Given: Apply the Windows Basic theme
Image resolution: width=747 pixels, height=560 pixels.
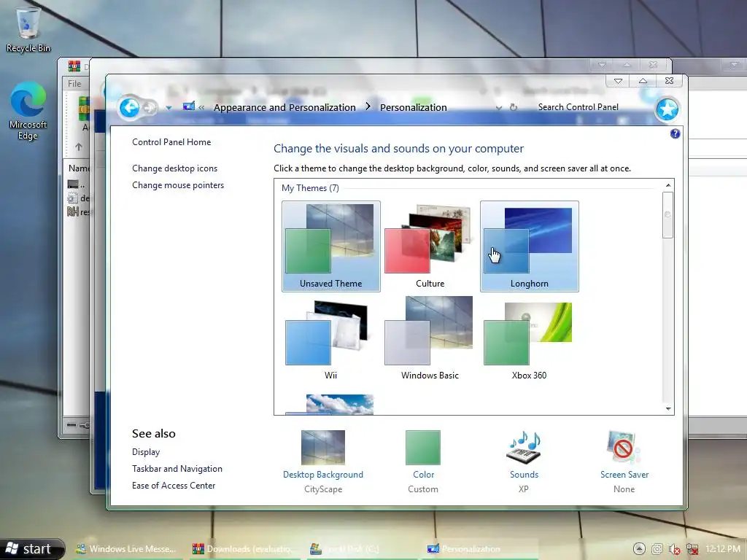Looking at the screenshot, I should pos(430,338).
